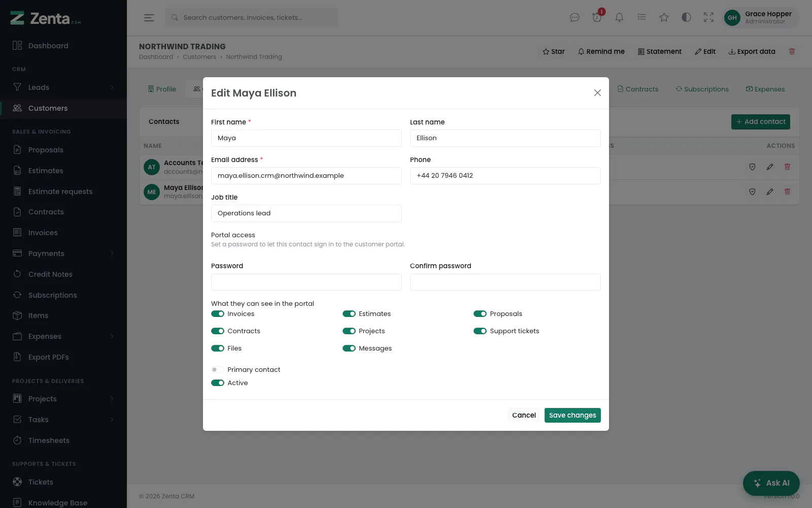The image size is (812, 508).
Task: Disable the Active contact switch
Action: [x=218, y=383]
